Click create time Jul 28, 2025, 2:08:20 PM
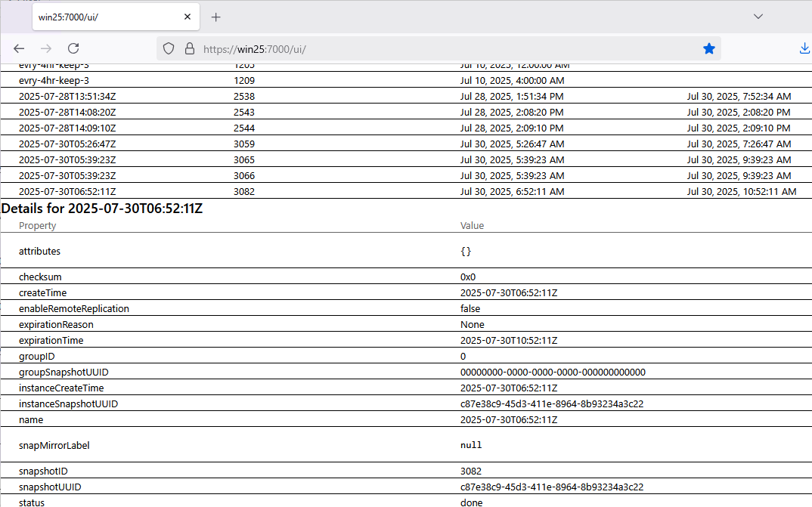The height and width of the screenshot is (507, 812). (512, 113)
